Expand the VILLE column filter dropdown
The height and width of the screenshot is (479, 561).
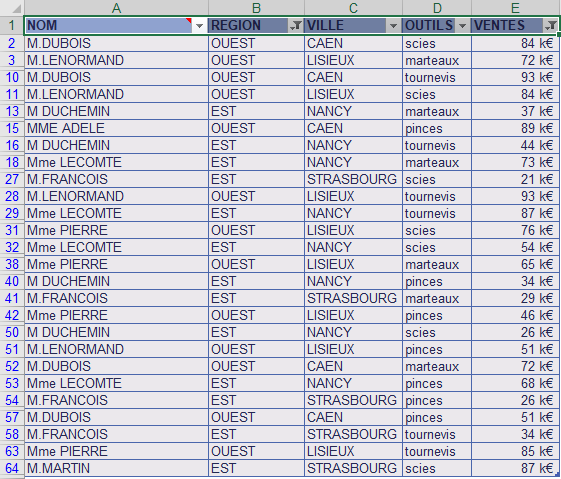click(x=393, y=26)
